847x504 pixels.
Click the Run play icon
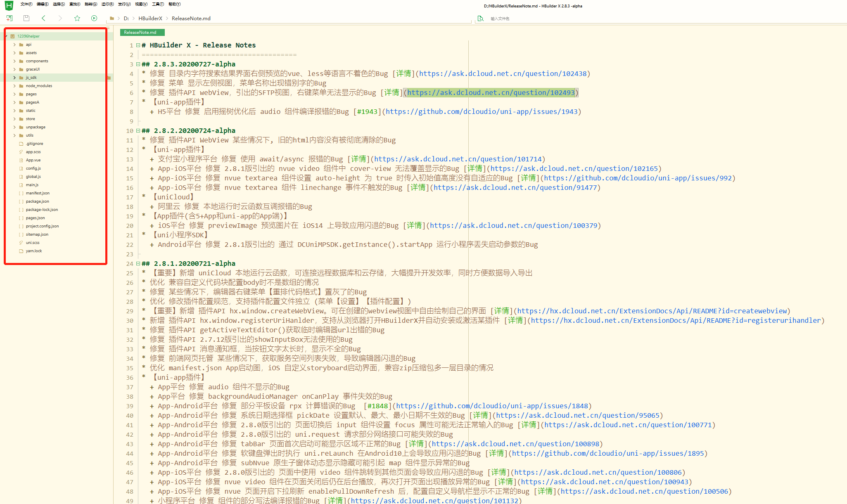tap(94, 18)
